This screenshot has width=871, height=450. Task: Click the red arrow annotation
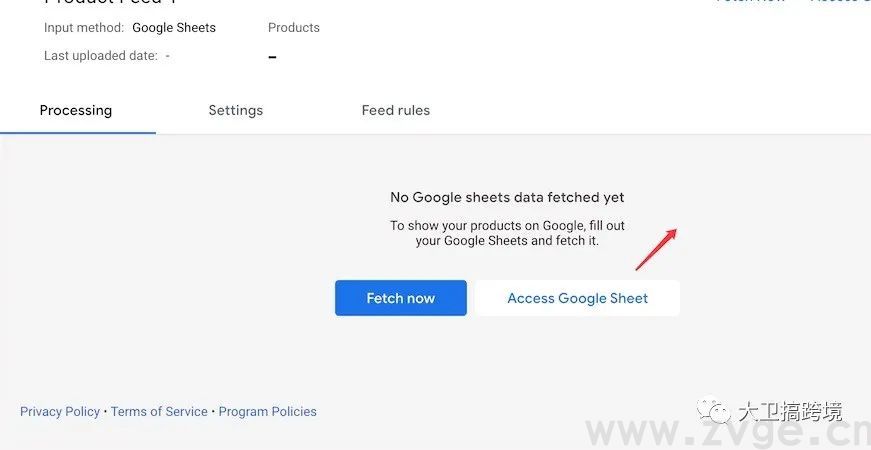[657, 249]
